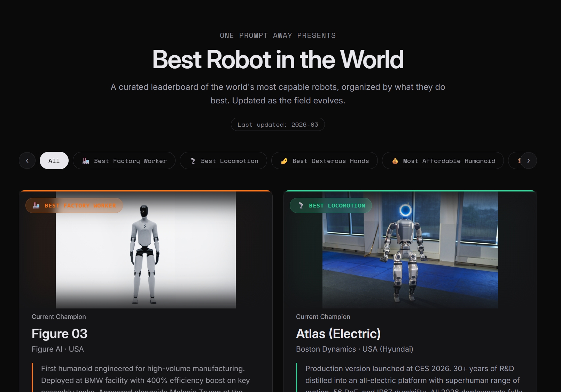Click the Last updated: 2026-03 badge
Image resolution: width=561 pixels, height=392 pixels.
pos(278,124)
